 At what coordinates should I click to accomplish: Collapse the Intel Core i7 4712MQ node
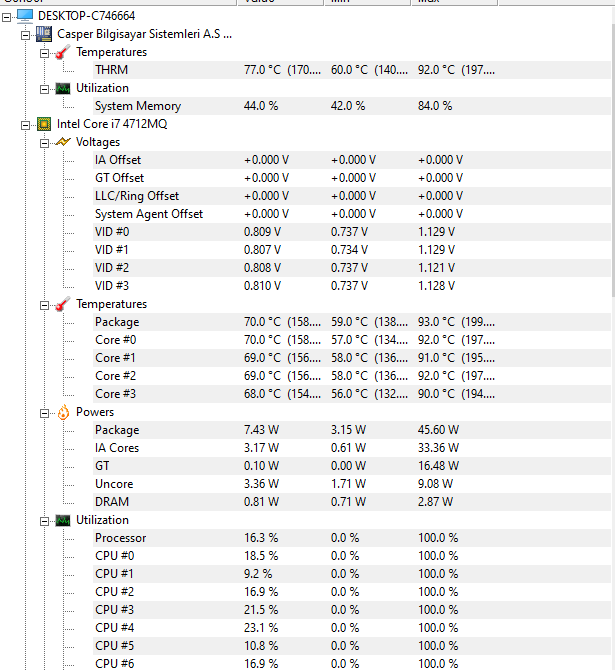[x=26, y=124]
